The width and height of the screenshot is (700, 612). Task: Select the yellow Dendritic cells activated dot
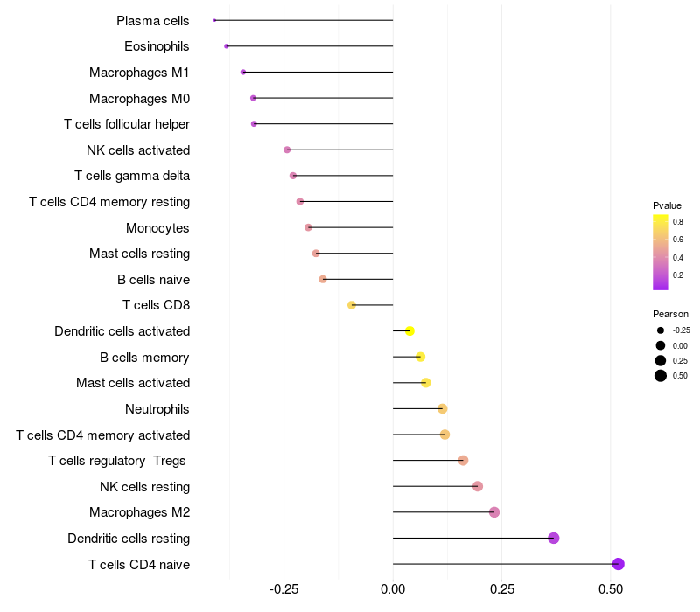(x=409, y=331)
